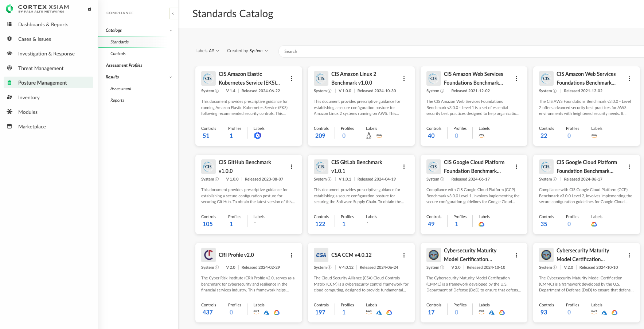The image size is (644, 329).
Task: Open the Inventory sidebar icon
Action: pos(9,97)
